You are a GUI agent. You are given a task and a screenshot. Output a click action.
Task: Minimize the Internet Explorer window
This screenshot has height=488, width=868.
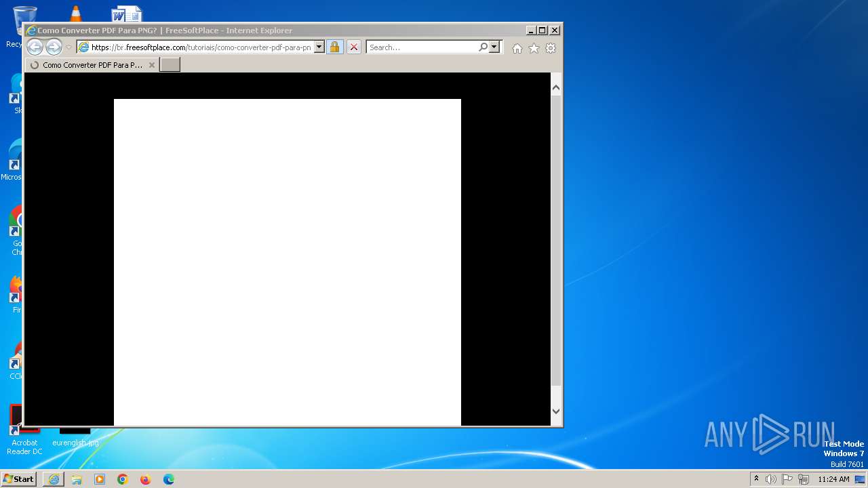(530, 30)
